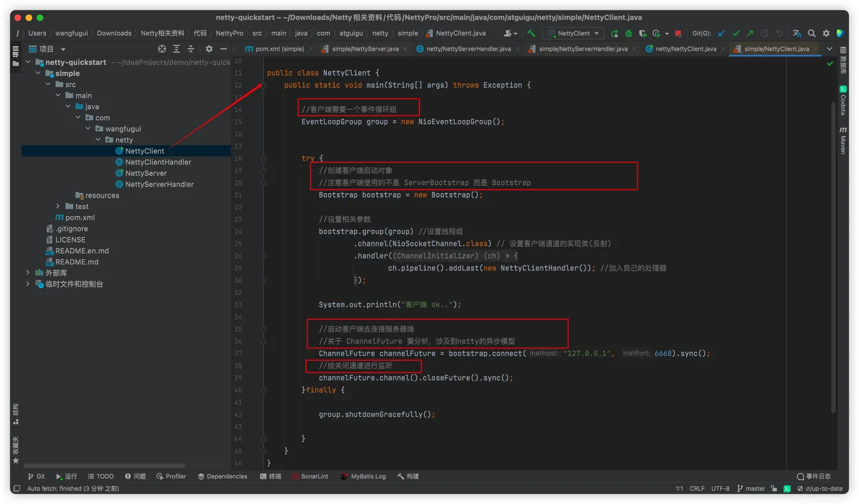Switch to netty/NettyClient.java tab
Screen dimensions: 859x504
click(x=685, y=48)
